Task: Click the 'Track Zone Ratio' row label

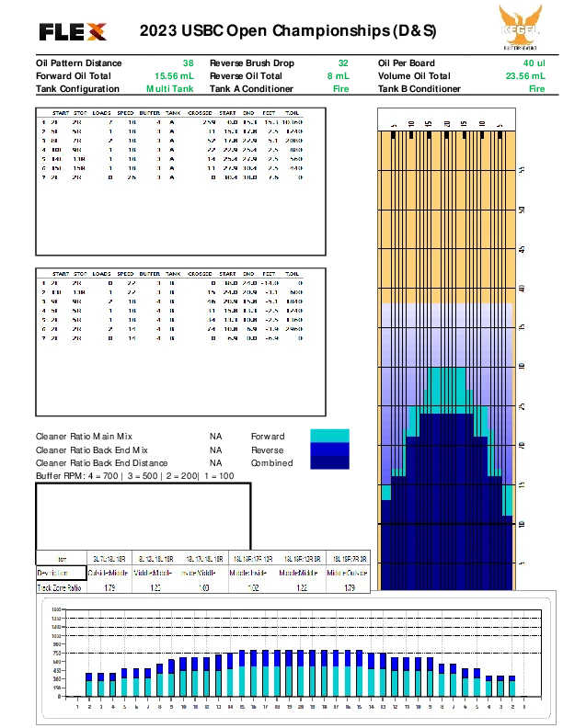Action: tap(60, 587)
